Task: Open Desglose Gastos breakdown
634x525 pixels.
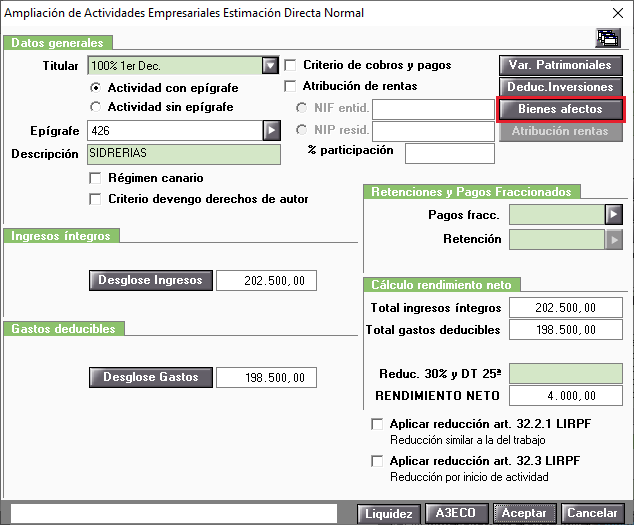Action: click(151, 377)
